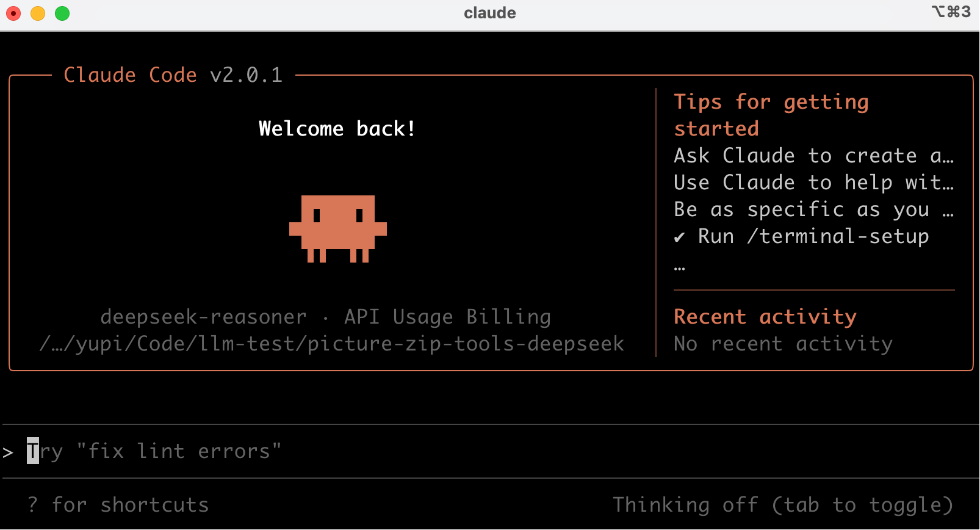Screen dimensions: 980x530
Task: Click the red close window button
Action: 13,13
